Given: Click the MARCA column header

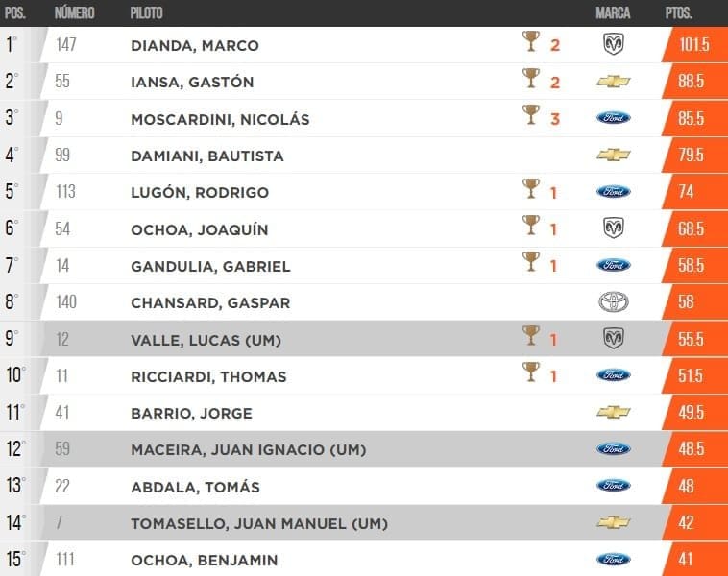Looking at the screenshot, I should (x=614, y=13).
